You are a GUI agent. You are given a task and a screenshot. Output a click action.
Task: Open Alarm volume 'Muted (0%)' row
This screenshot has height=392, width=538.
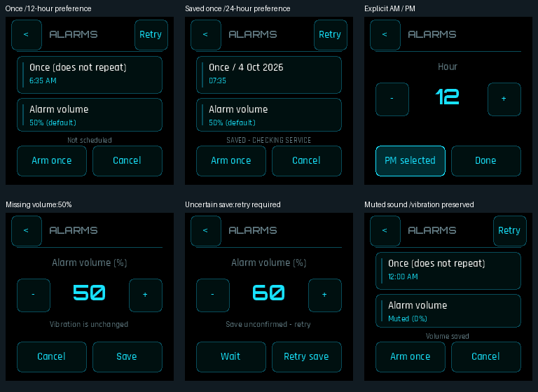coord(448,311)
